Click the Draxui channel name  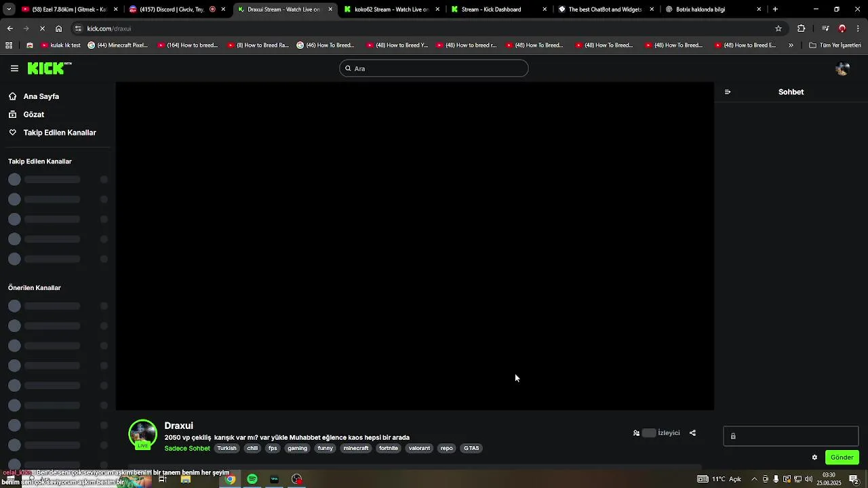click(179, 426)
